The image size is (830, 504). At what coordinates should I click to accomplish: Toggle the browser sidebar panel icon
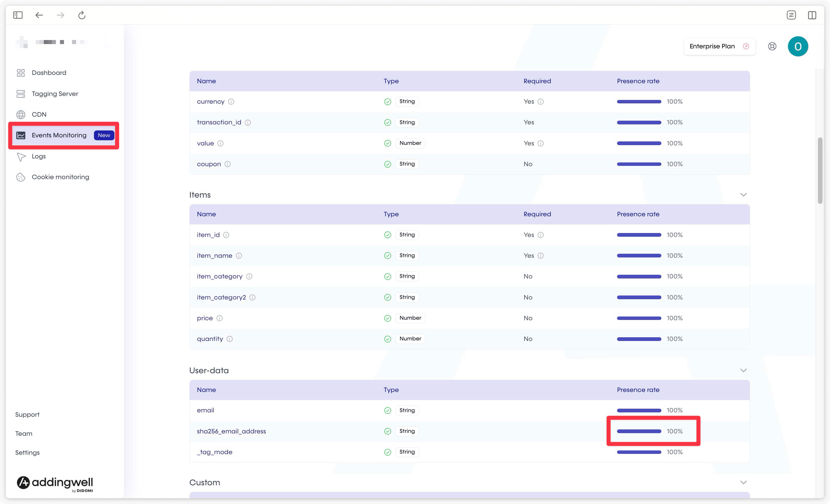pos(18,15)
